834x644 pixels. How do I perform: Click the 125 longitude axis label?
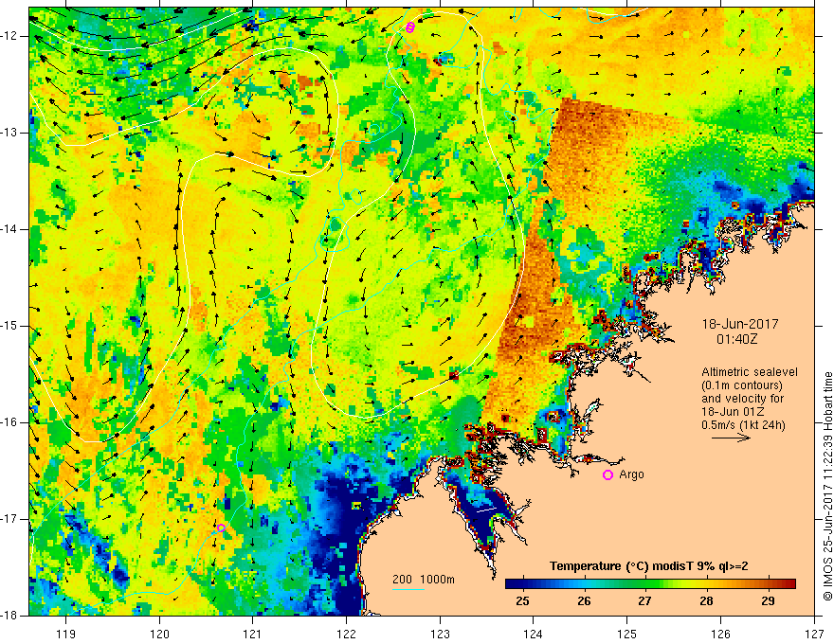click(x=627, y=634)
